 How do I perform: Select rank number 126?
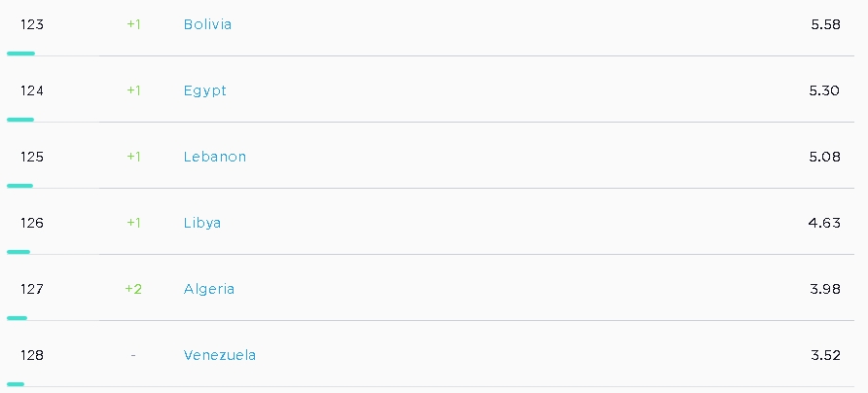pos(32,223)
